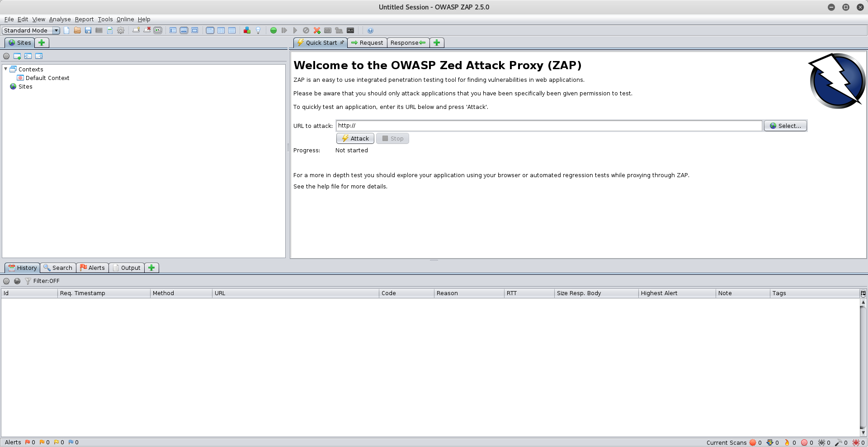Click the Snapshot Session camera icon
This screenshot has height=447, width=868.
[99, 30]
